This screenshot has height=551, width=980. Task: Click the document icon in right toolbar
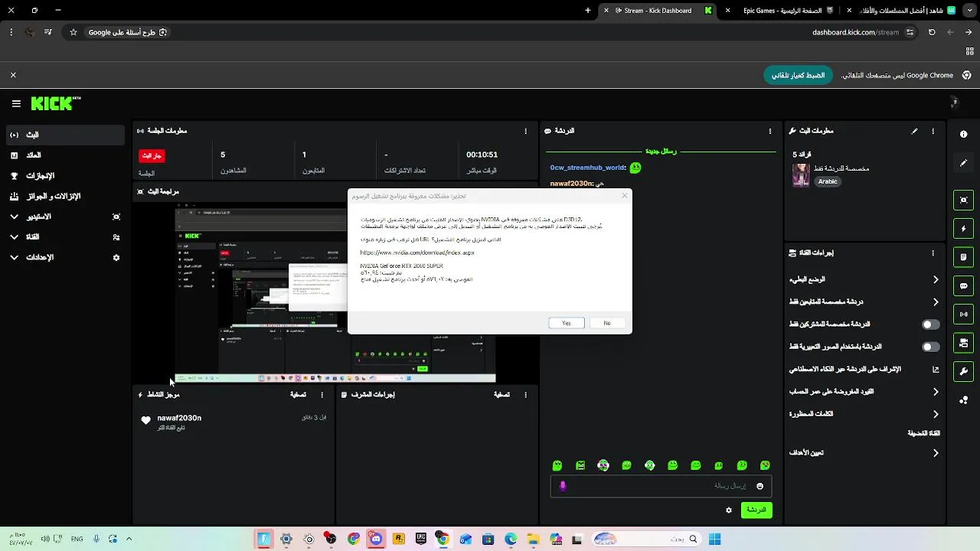(x=963, y=257)
